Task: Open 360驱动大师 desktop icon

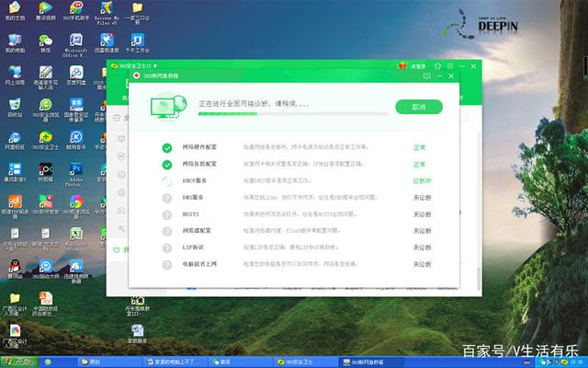Action: pos(46,269)
